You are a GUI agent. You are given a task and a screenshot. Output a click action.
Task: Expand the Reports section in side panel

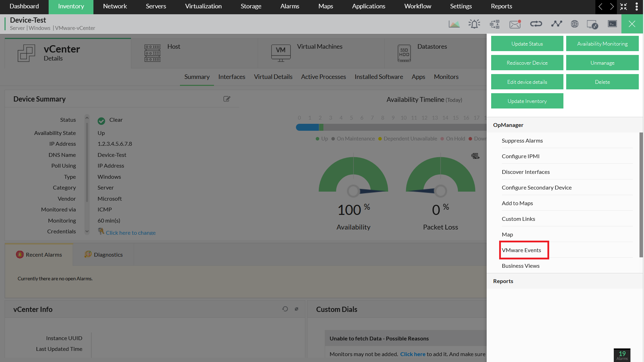pos(565,281)
